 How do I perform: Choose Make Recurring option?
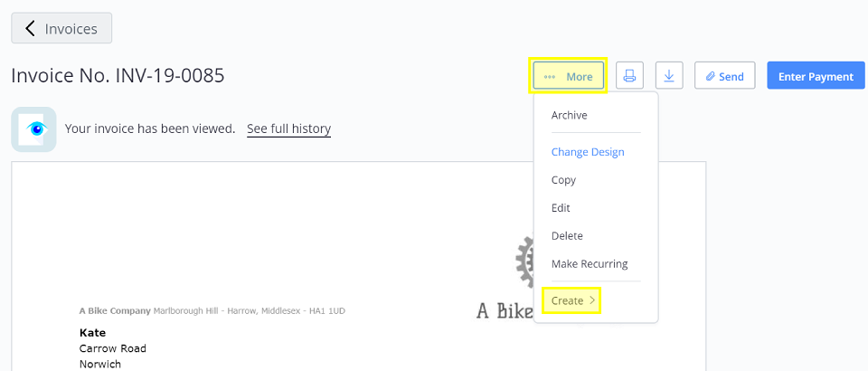[590, 263]
